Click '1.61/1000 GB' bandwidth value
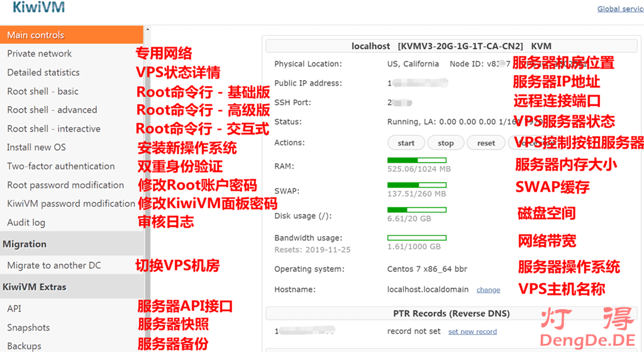This screenshot has height=352, width=644. (414, 247)
